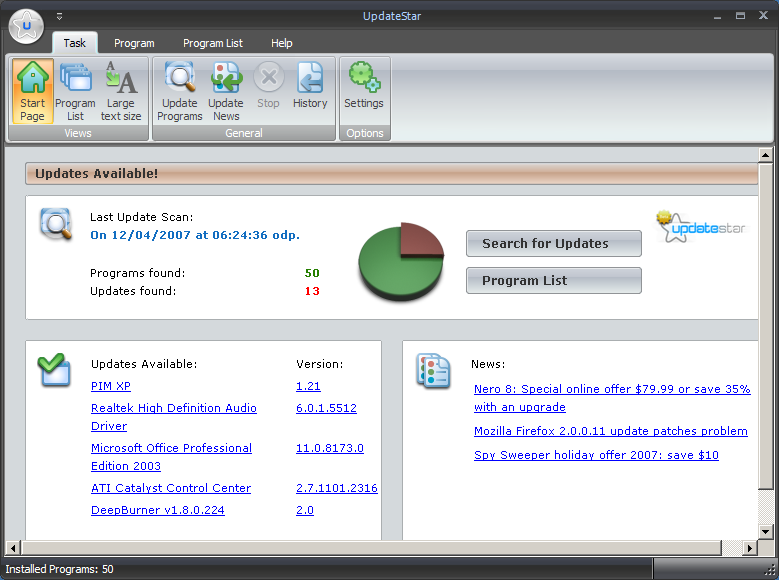The image size is (779, 580).
Task: Click the Programs found count 50
Action: (312, 273)
